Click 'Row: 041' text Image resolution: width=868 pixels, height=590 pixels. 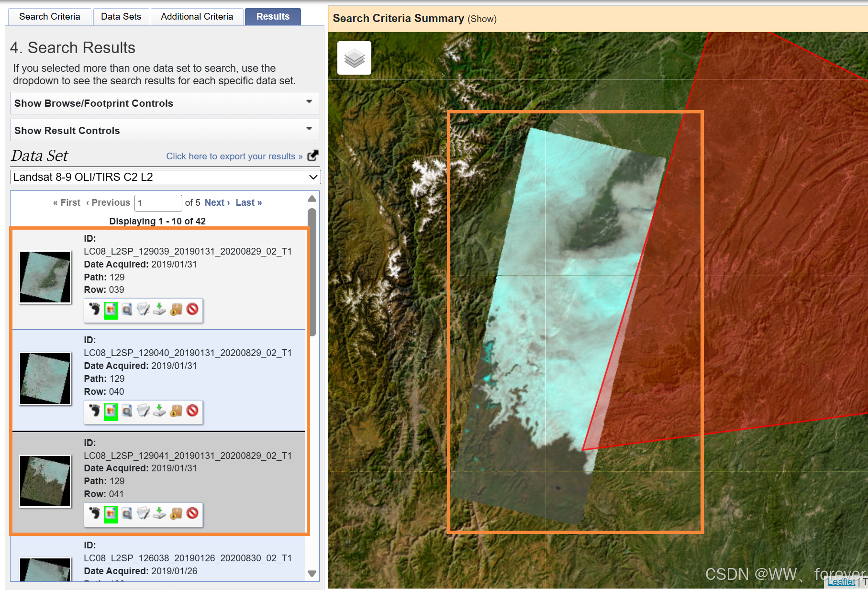104,494
